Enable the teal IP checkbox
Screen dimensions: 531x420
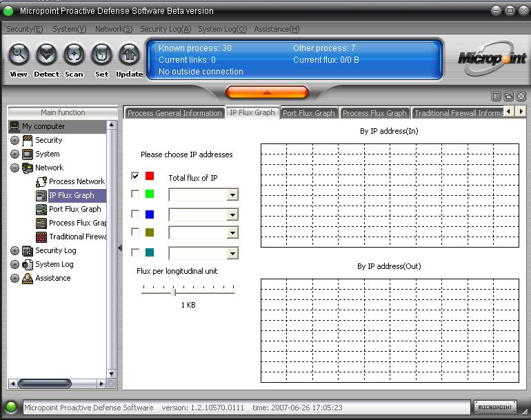pos(135,252)
